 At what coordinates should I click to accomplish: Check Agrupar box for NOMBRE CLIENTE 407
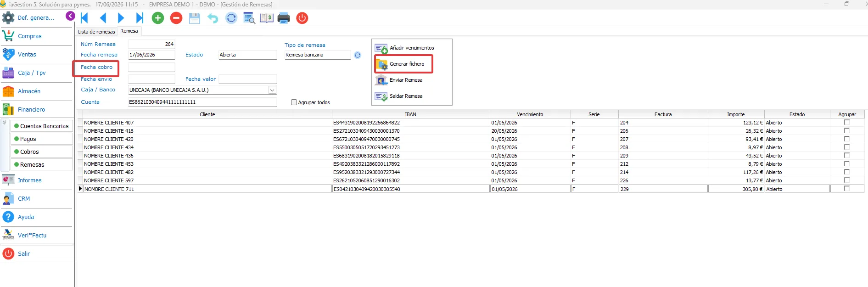[x=847, y=123]
